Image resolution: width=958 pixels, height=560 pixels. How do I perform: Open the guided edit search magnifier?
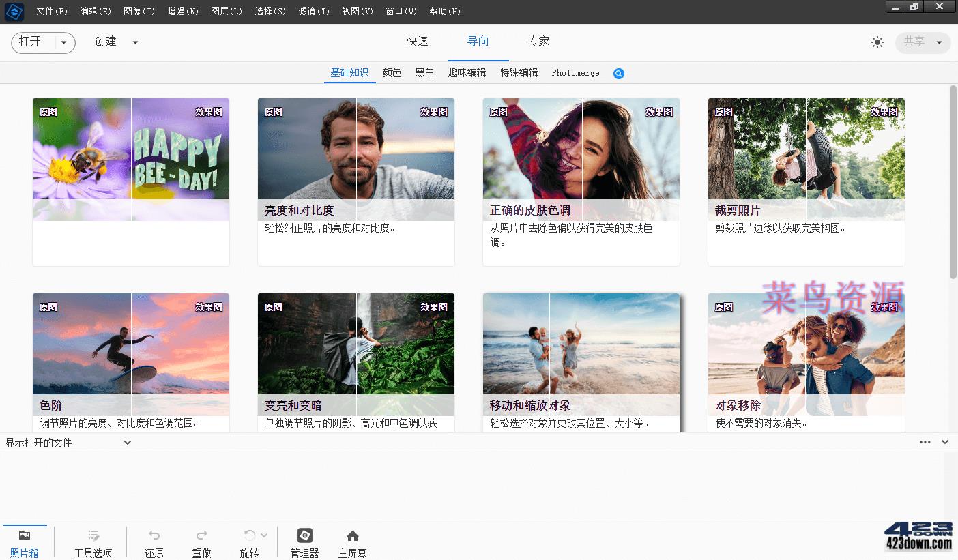618,73
